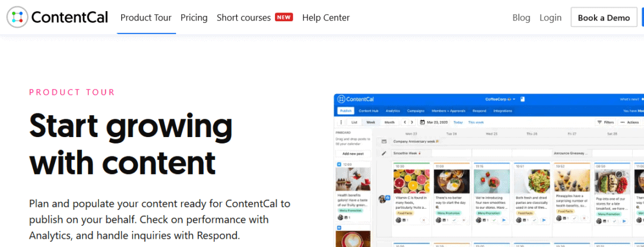Screen dimensions: 644x247
Task: Click the Food Facts tag on the pastas post
Action: 525,213
